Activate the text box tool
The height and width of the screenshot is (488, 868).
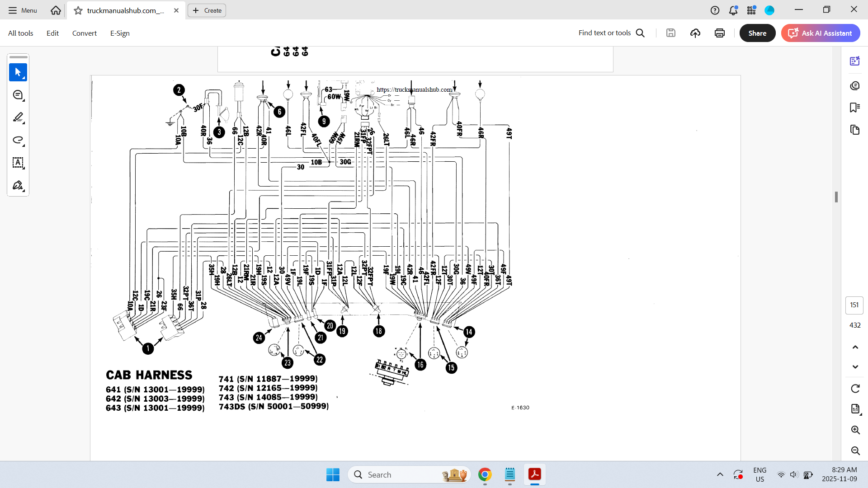tap(18, 163)
